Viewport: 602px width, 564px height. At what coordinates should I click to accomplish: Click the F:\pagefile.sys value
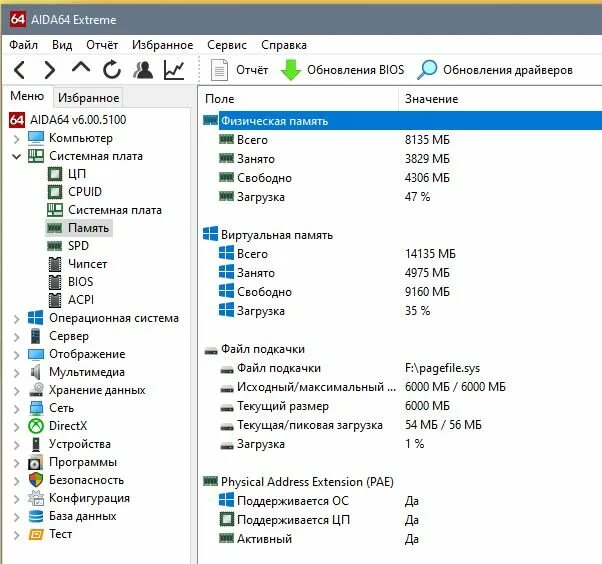[442, 368]
